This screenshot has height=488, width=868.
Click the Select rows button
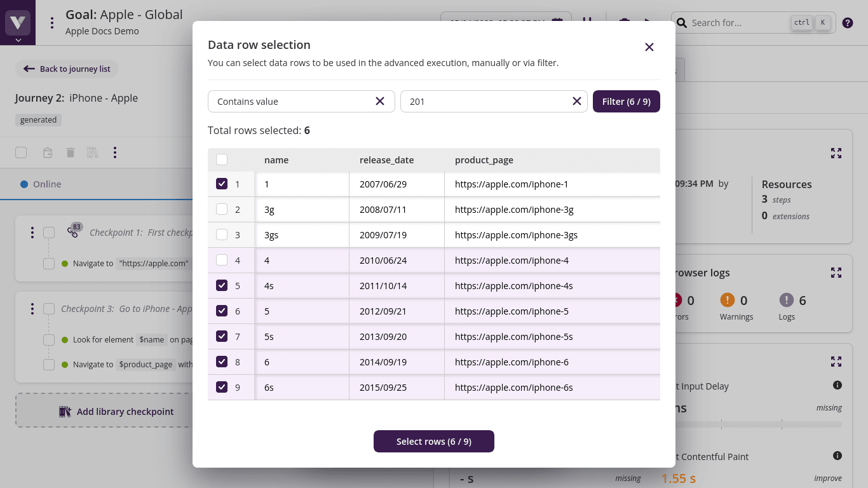pyautogui.click(x=434, y=441)
